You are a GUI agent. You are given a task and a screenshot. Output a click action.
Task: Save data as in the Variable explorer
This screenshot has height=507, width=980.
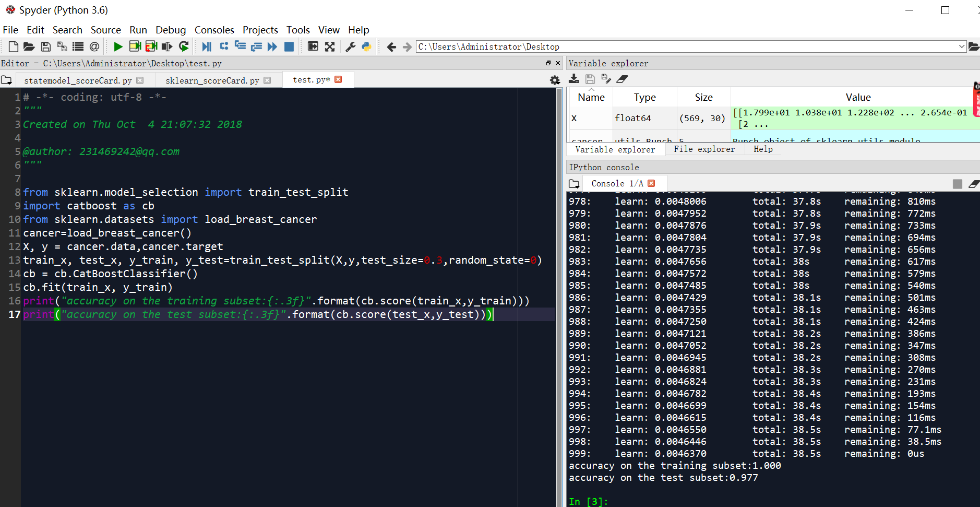click(x=606, y=79)
